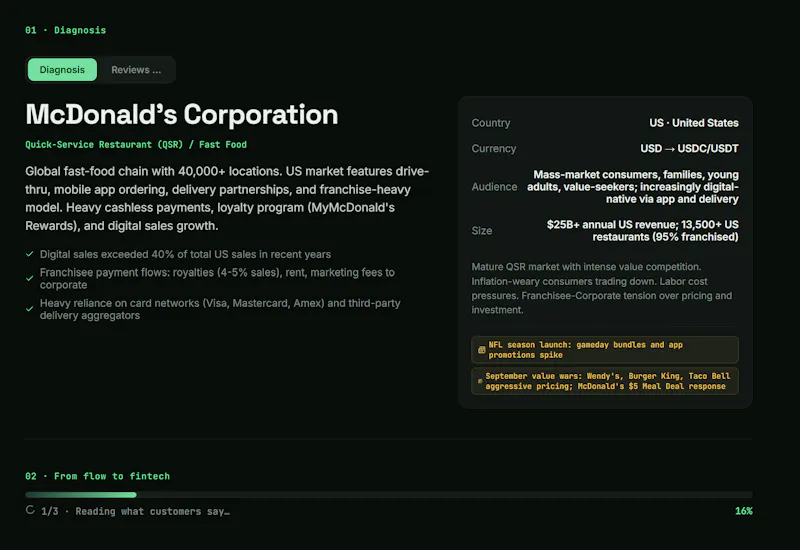Click the 02 · From flow to fintech label
The image size is (800, 550).
tap(97, 476)
